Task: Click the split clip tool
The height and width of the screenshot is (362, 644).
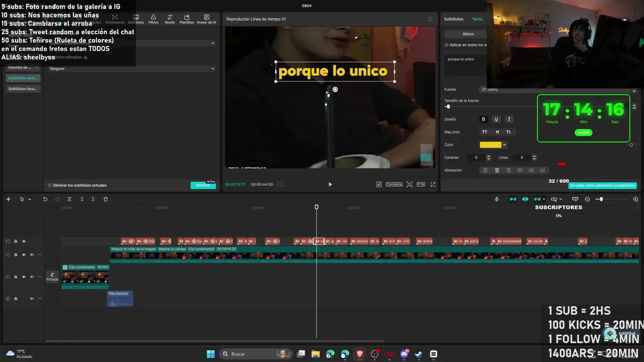Action: (69, 199)
